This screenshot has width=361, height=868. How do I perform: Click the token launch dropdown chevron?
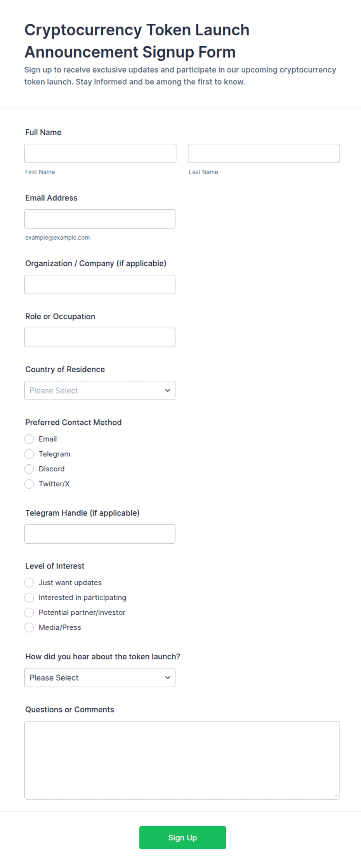click(x=168, y=678)
